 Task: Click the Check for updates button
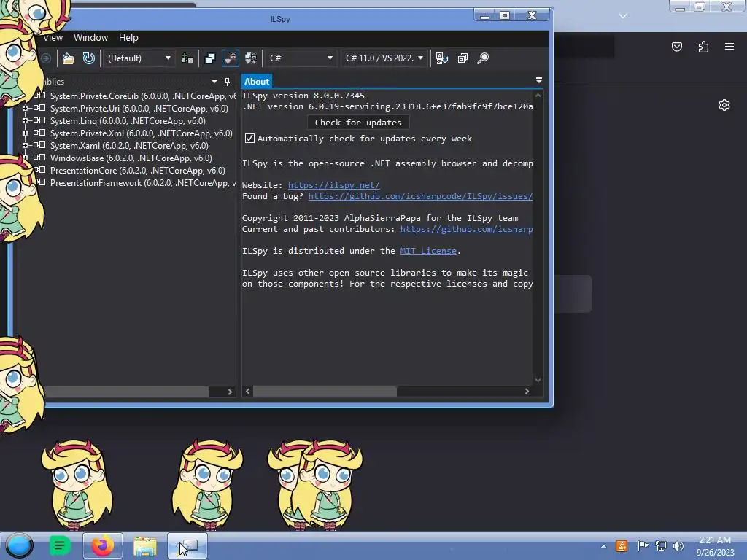pos(358,122)
